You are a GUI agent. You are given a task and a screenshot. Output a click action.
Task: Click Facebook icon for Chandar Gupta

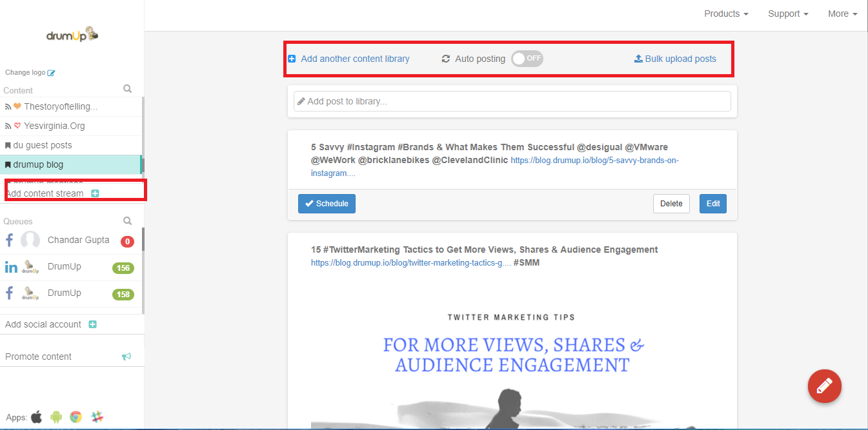[10, 240]
